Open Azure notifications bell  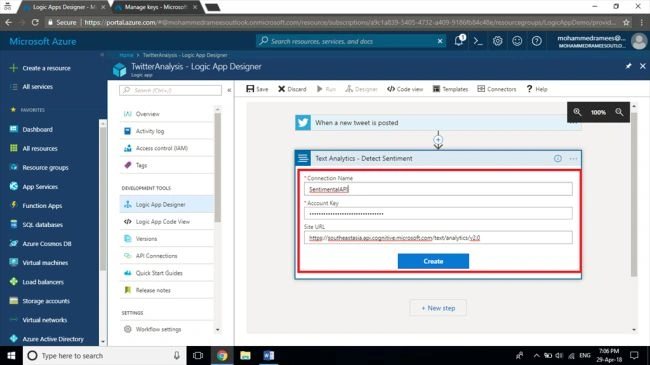(x=459, y=41)
